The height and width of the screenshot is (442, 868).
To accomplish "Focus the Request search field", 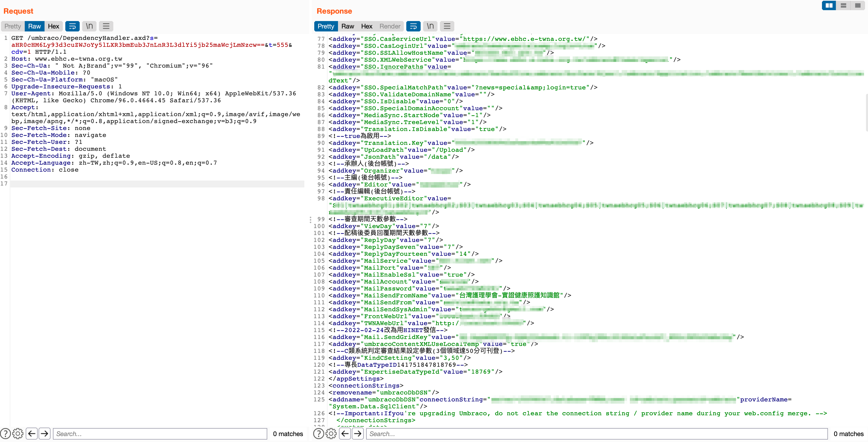I will (160, 434).
